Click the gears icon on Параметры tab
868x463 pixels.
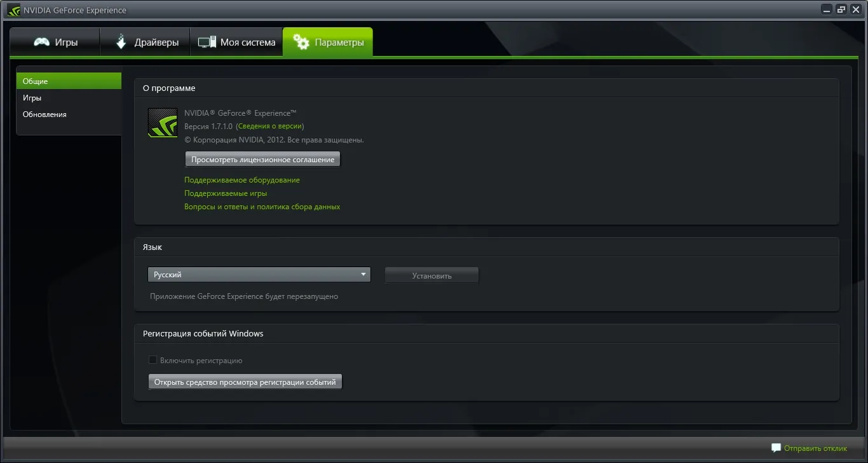301,43
